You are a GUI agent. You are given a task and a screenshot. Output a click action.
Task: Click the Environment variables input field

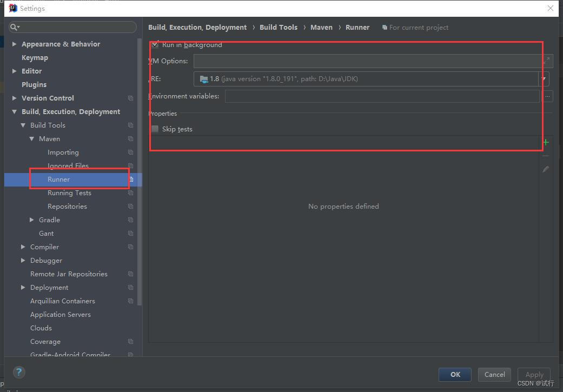(382, 96)
